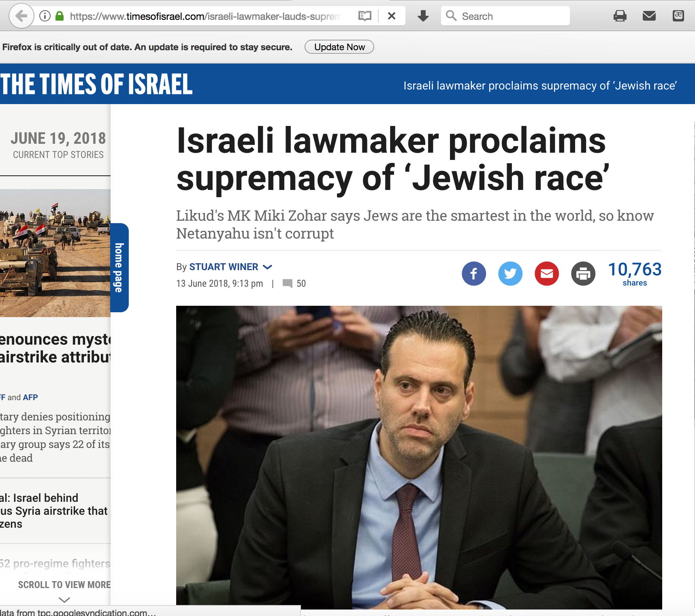The height and width of the screenshot is (616, 695).
Task: Email article using red envelope icon
Action: [x=547, y=274]
